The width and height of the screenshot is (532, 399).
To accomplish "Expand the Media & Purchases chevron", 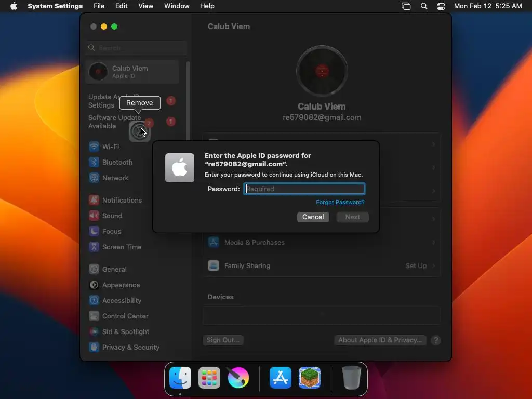I will tap(433, 242).
